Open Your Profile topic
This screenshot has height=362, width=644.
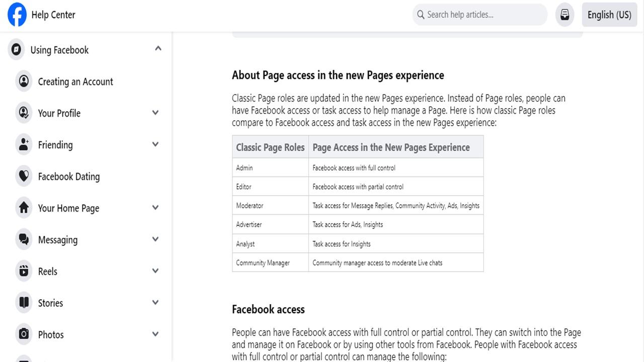pyautogui.click(x=59, y=113)
